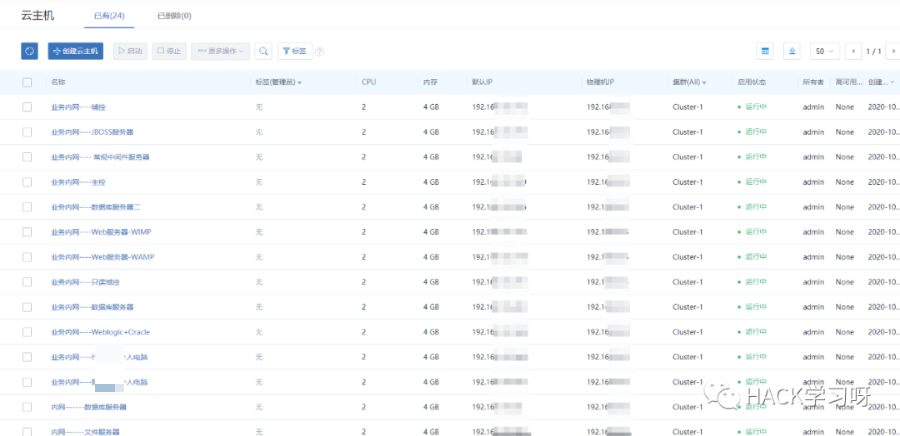
Task: Click the blue refresh icon button
Action: tap(30, 51)
